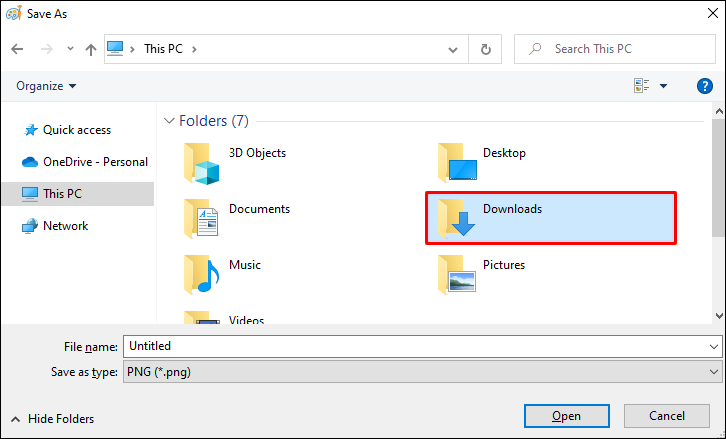Collapse the Folders (7) group
The height and width of the screenshot is (439, 726).
click(x=168, y=121)
